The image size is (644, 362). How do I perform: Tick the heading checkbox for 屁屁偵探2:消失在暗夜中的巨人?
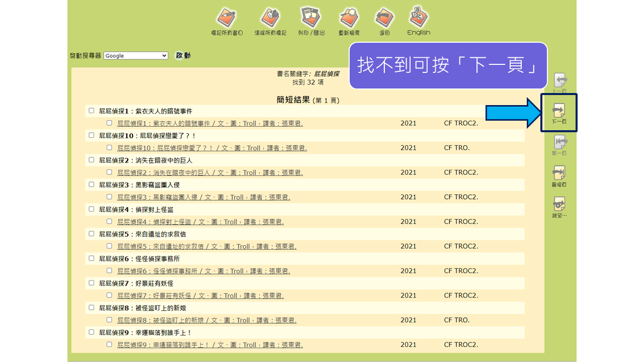point(92,160)
